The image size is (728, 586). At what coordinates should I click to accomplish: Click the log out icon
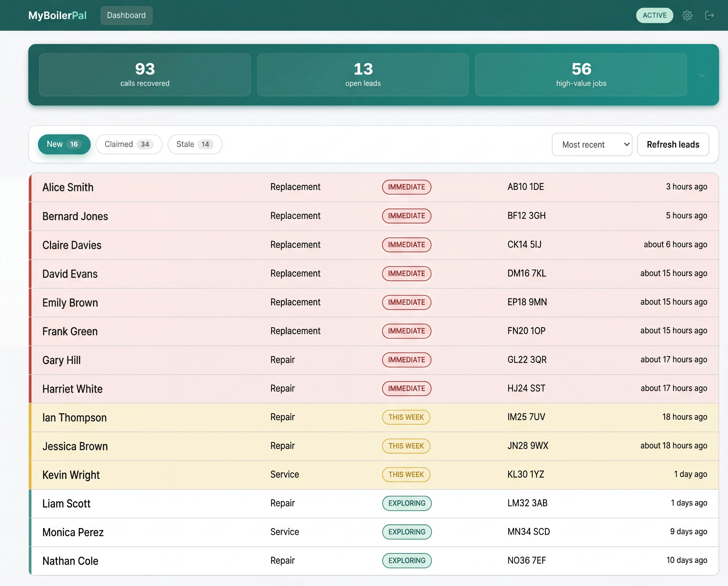point(709,15)
